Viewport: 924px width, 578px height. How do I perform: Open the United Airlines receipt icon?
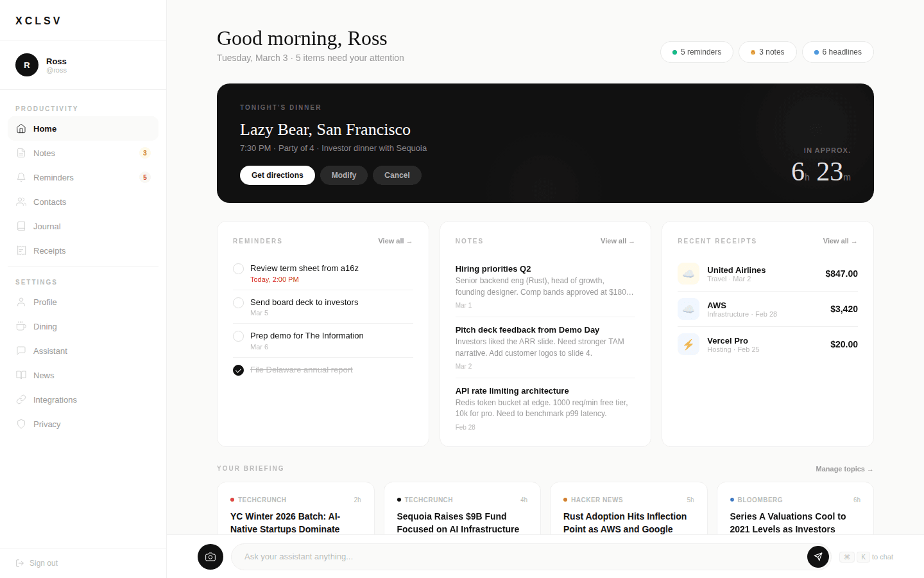point(689,274)
